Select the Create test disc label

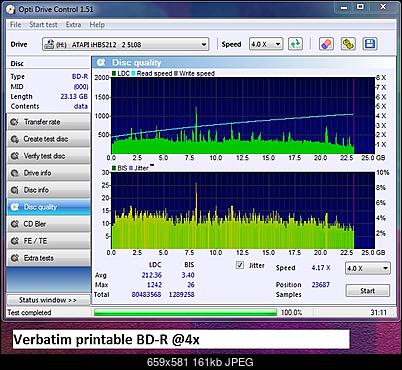click(46, 139)
